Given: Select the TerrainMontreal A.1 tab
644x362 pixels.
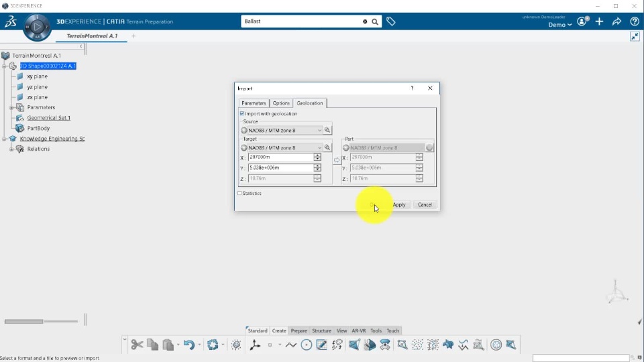Looking at the screenshot, I should point(92,36).
